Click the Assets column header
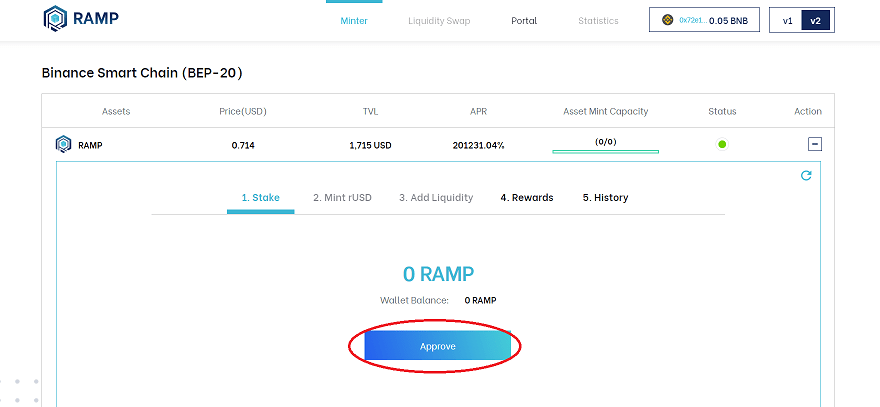The height and width of the screenshot is (407, 880). [x=116, y=111]
